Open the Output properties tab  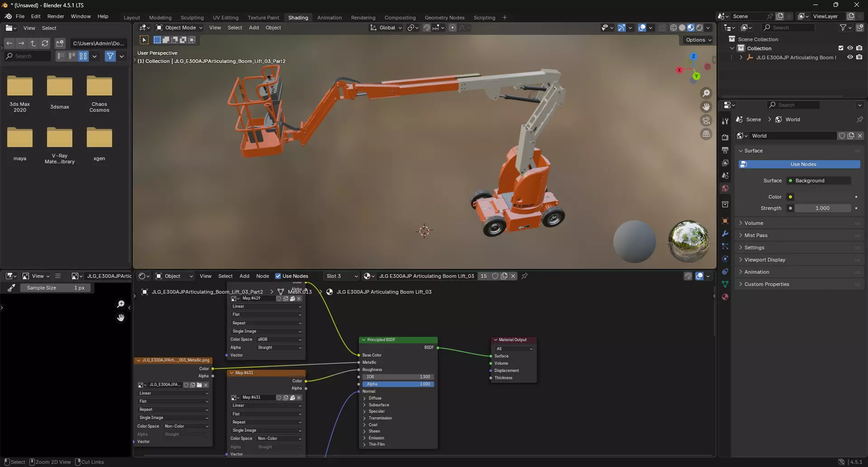click(725, 150)
